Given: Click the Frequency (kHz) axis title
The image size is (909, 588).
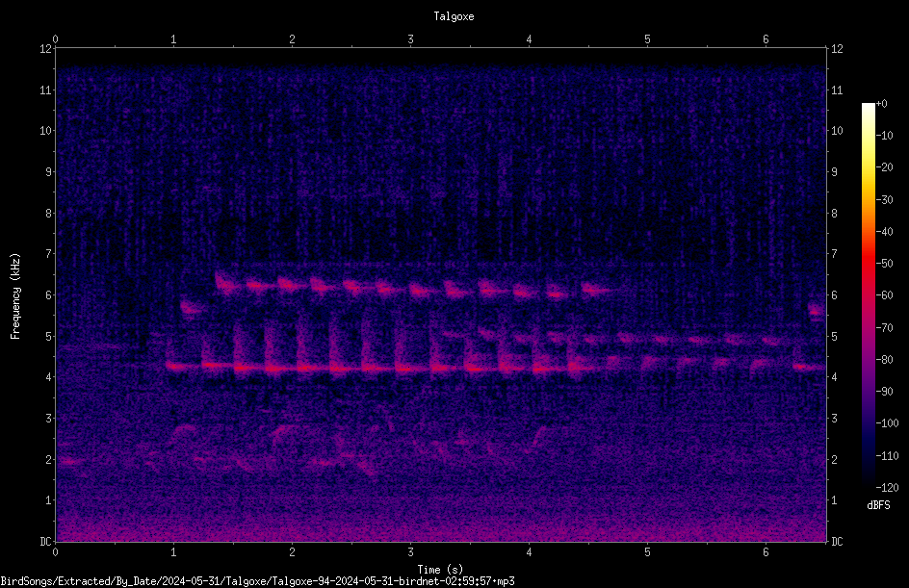Looking at the screenshot, I should 15,296.
